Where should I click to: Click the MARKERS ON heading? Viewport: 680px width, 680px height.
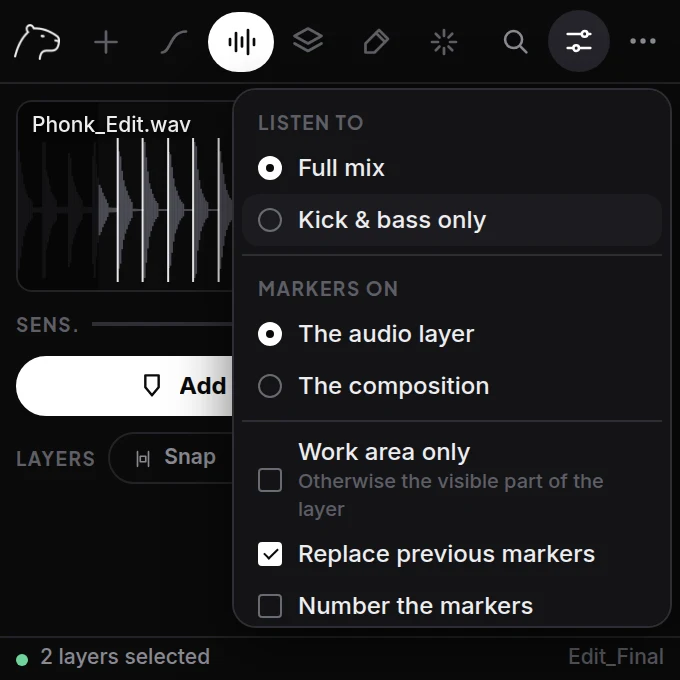pos(328,289)
